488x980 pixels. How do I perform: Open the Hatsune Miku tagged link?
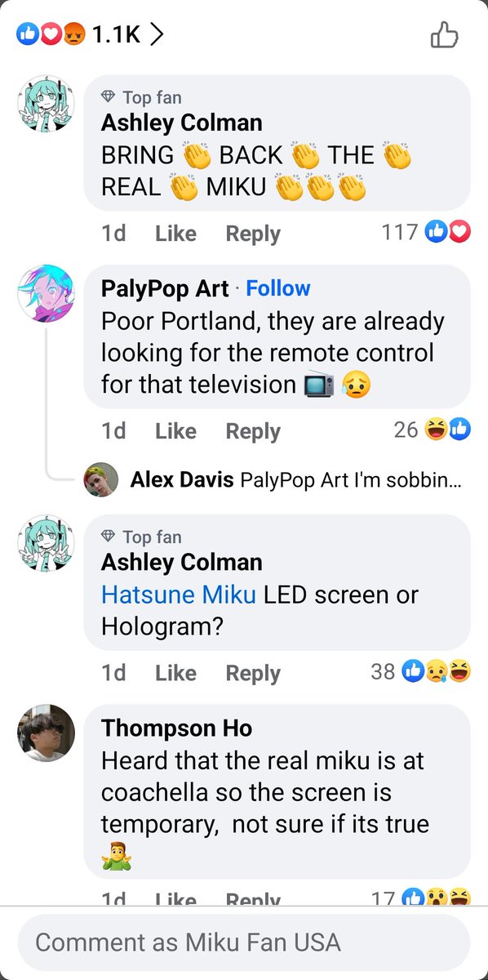[x=178, y=595]
